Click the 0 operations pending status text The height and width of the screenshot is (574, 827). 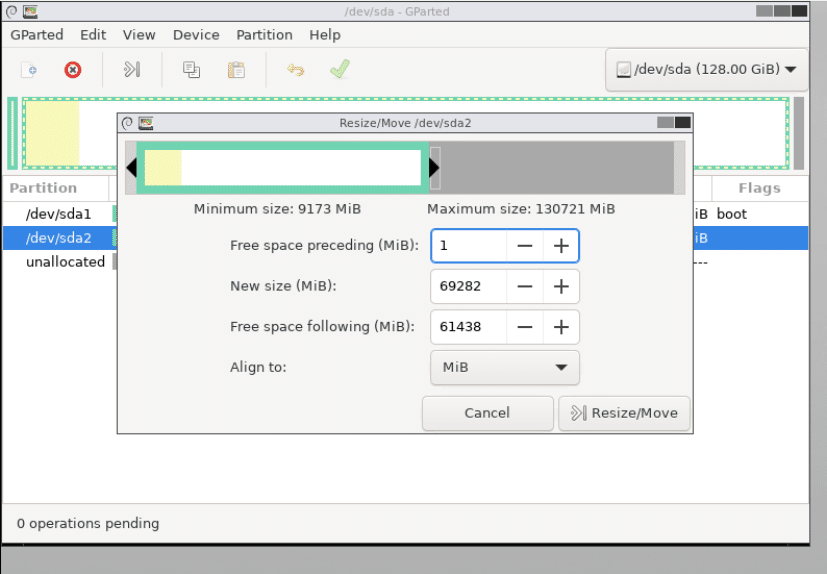tap(88, 523)
